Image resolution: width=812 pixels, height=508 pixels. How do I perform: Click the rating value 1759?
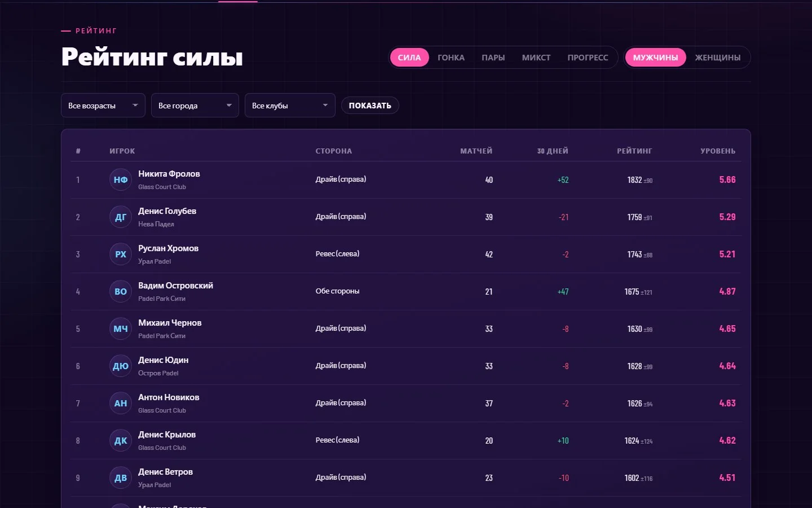pos(635,217)
